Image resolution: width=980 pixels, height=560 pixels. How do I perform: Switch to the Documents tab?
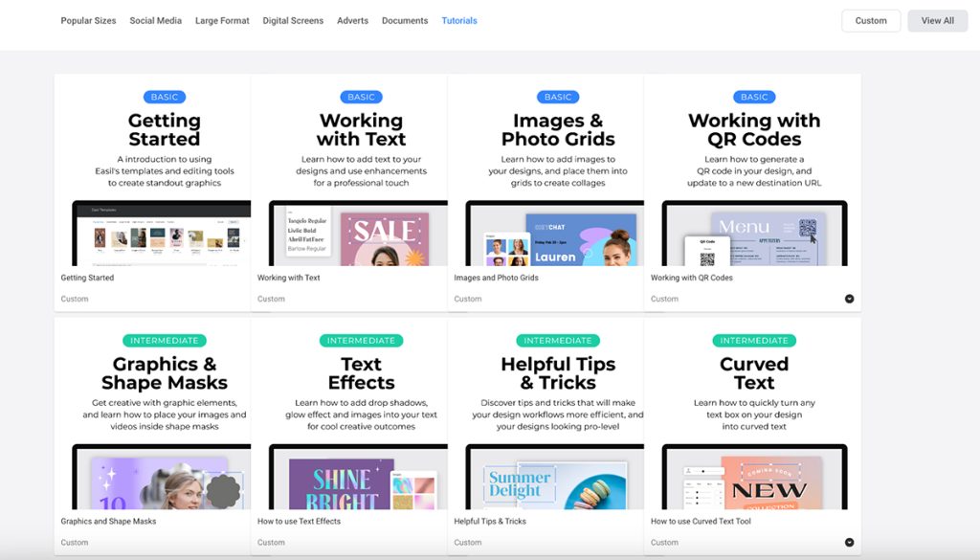point(404,20)
